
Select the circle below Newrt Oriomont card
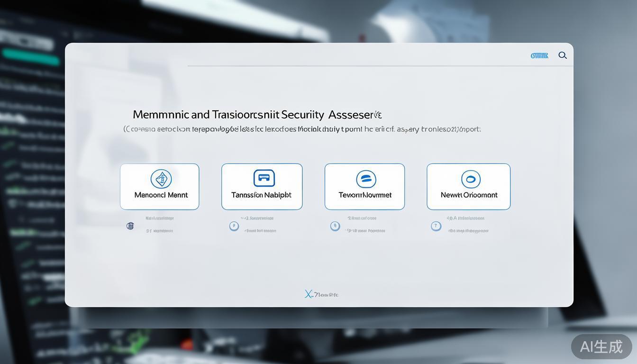pyautogui.click(x=436, y=226)
